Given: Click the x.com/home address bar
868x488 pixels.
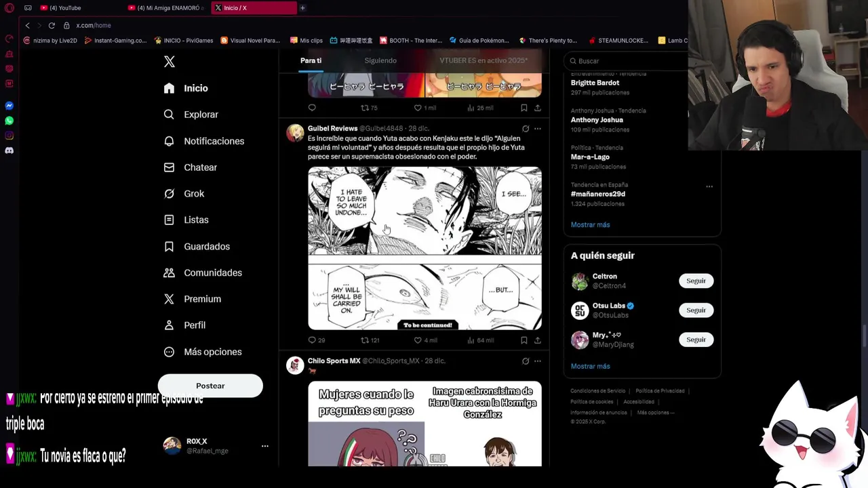Looking at the screenshot, I should (x=94, y=25).
